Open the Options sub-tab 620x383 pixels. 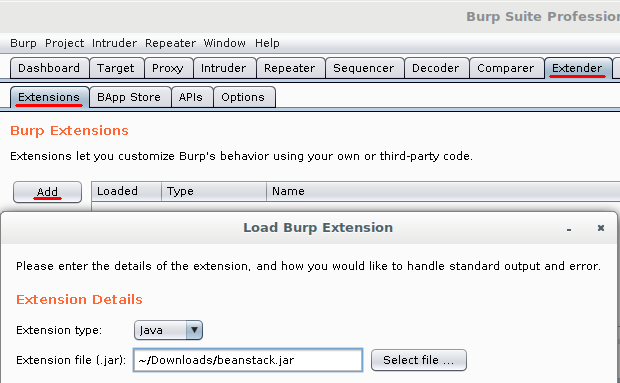tap(243, 97)
